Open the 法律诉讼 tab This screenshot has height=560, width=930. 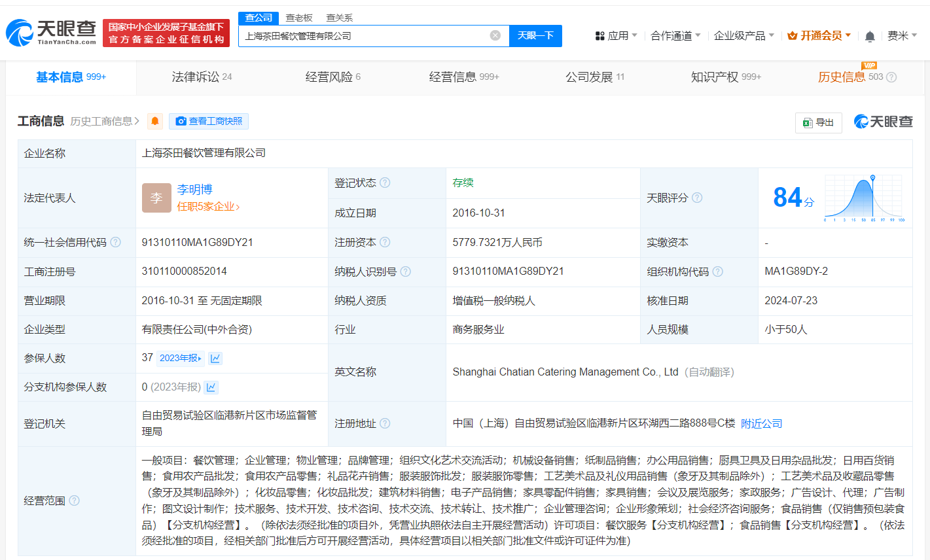tap(194, 77)
